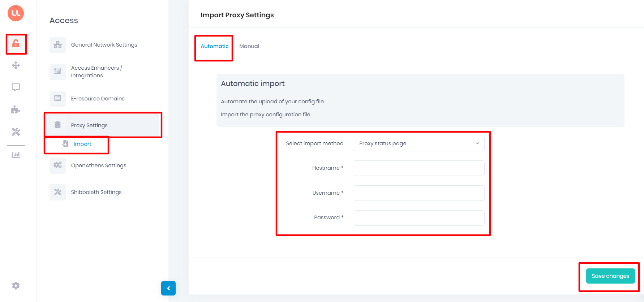Image resolution: width=644 pixels, height=302 pixels.
Task: Select the Automatic tab
Action: pyautogui.click(x=214, y=46)
